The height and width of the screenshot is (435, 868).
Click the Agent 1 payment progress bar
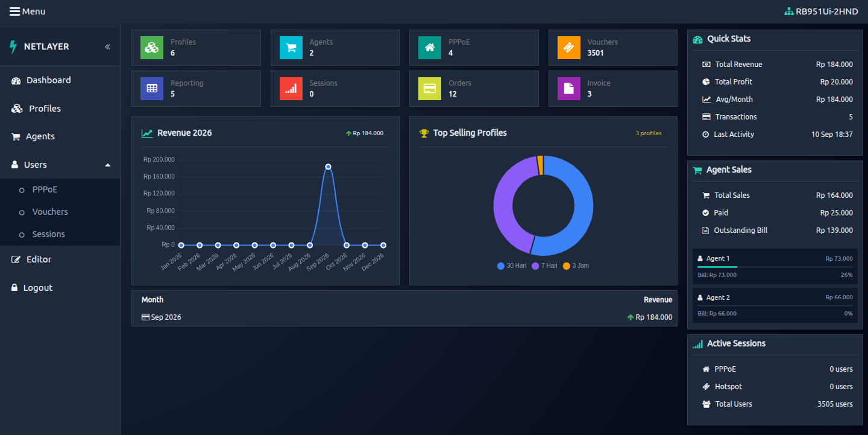click(775, 267)
